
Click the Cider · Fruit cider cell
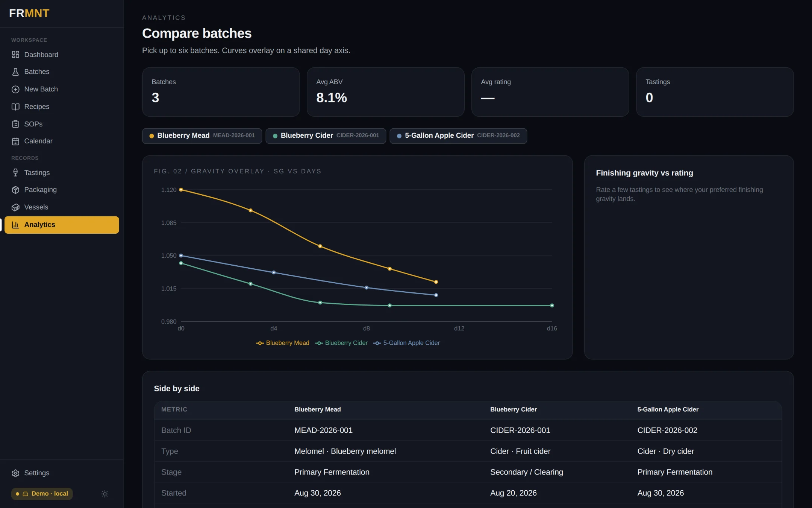coord(520,451)
